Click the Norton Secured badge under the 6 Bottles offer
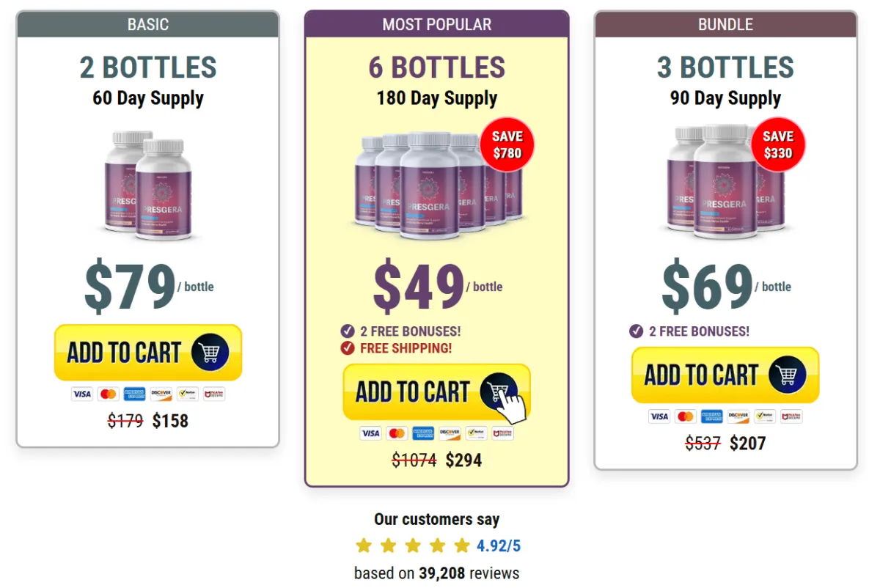 click(x=476, y=433)
